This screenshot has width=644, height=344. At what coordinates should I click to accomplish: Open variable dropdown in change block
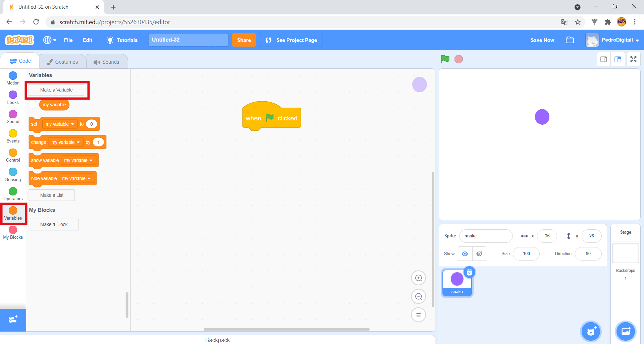(65, 142)
